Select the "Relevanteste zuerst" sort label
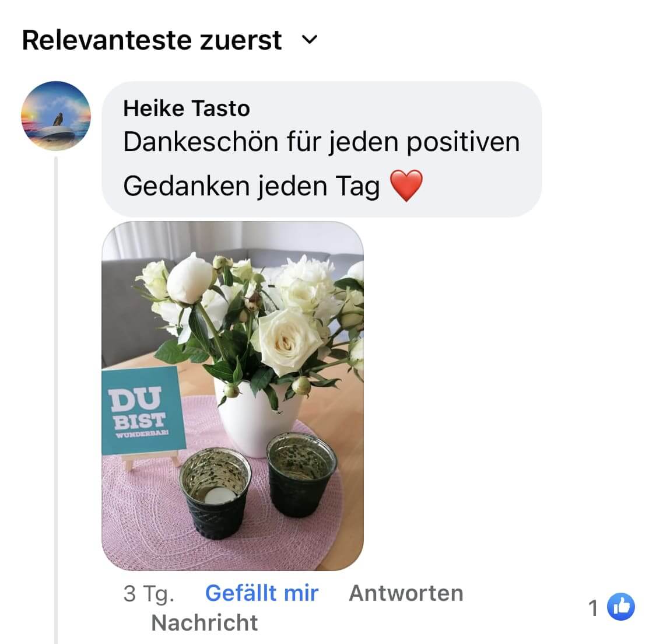This screenshot has height=644, width=656. coord(152,40)
